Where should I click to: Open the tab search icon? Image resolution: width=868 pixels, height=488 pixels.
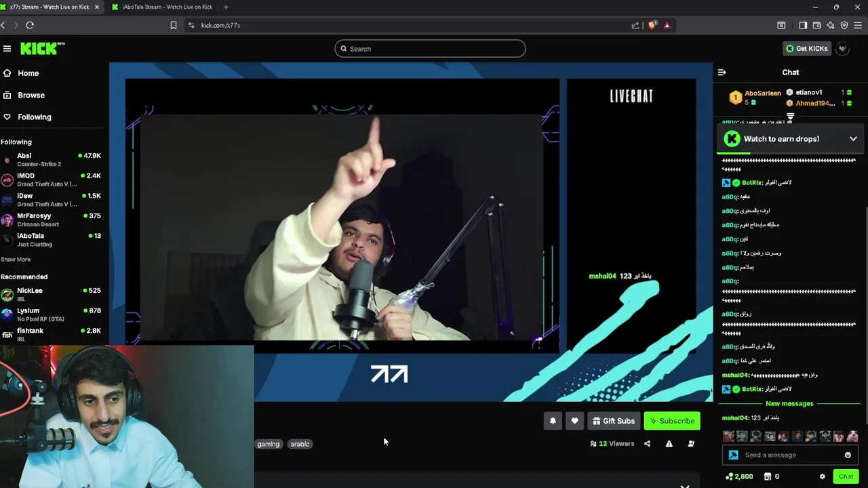(x=781, y=25)
